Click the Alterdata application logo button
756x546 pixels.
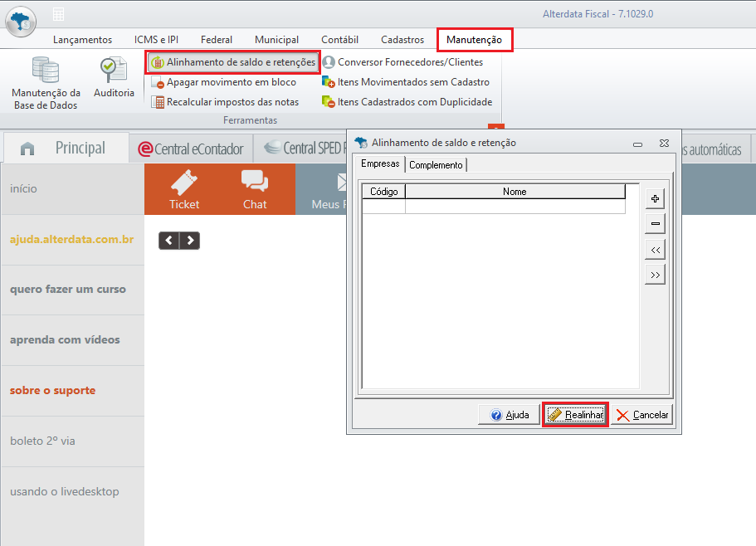coord(21,22)
